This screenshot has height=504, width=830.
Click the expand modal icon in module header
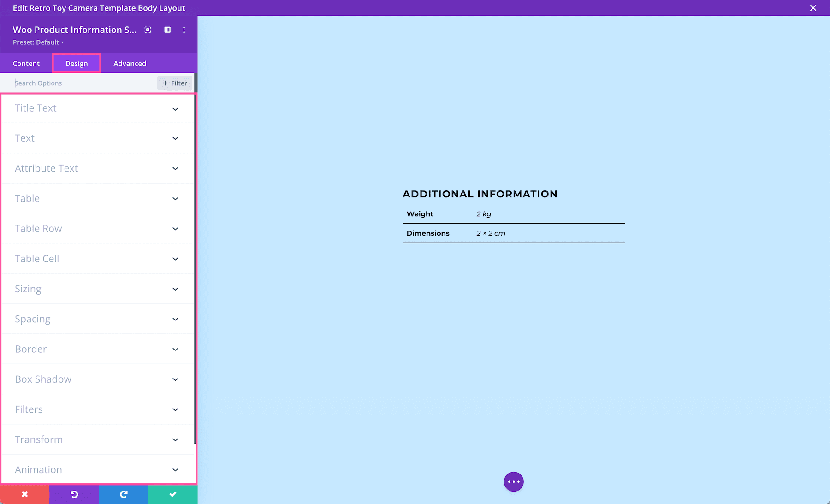coord(148,30)
